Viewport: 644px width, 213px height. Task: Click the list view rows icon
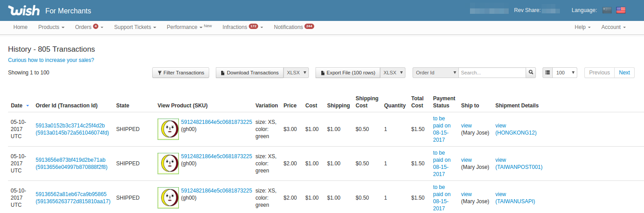click(547, 73)
